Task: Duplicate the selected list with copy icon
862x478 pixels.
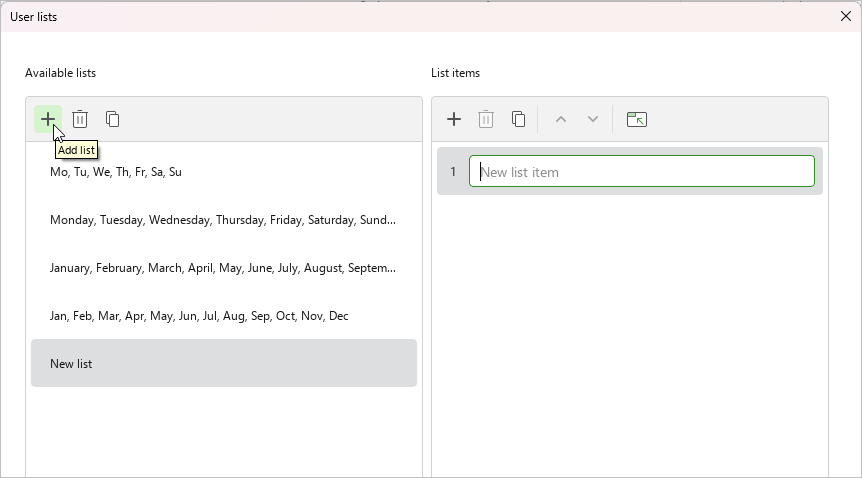Action: click(x=112, y=119)
